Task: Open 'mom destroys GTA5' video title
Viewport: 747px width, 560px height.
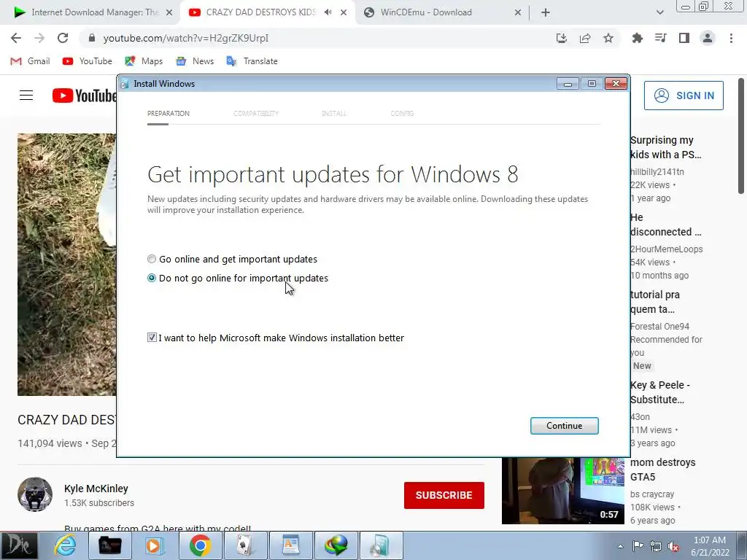Action: point(662,470)
